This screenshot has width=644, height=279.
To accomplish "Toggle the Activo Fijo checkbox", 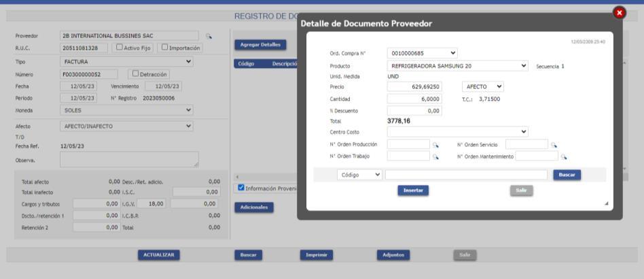I will tap(119, 48).
